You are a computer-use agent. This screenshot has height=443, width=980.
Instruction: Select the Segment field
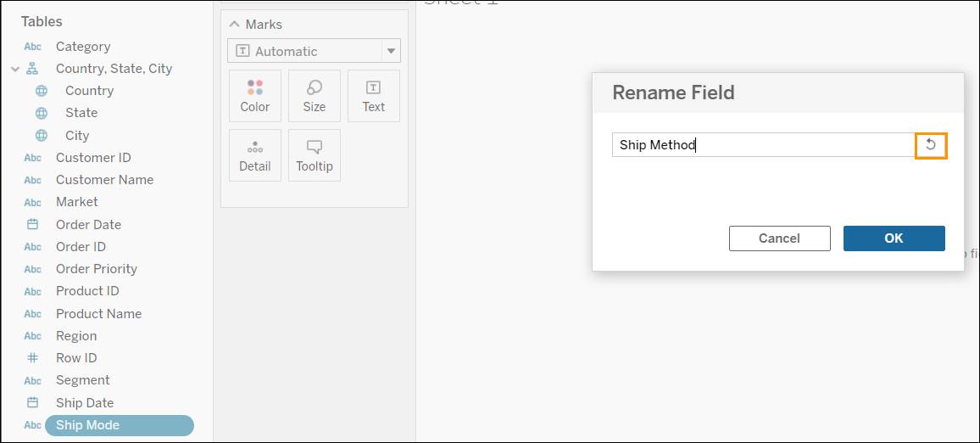click(x=82, y=380)
